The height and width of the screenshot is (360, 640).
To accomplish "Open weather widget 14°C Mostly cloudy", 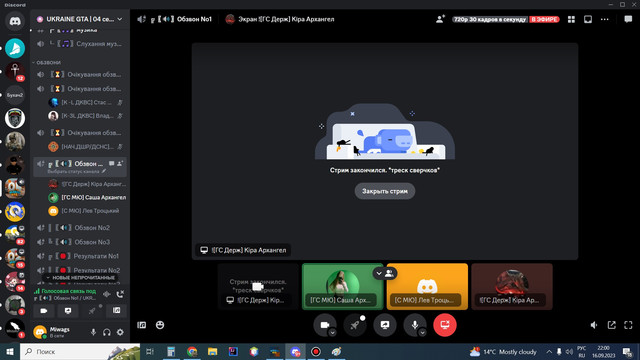I will click(x=503, y=351).
